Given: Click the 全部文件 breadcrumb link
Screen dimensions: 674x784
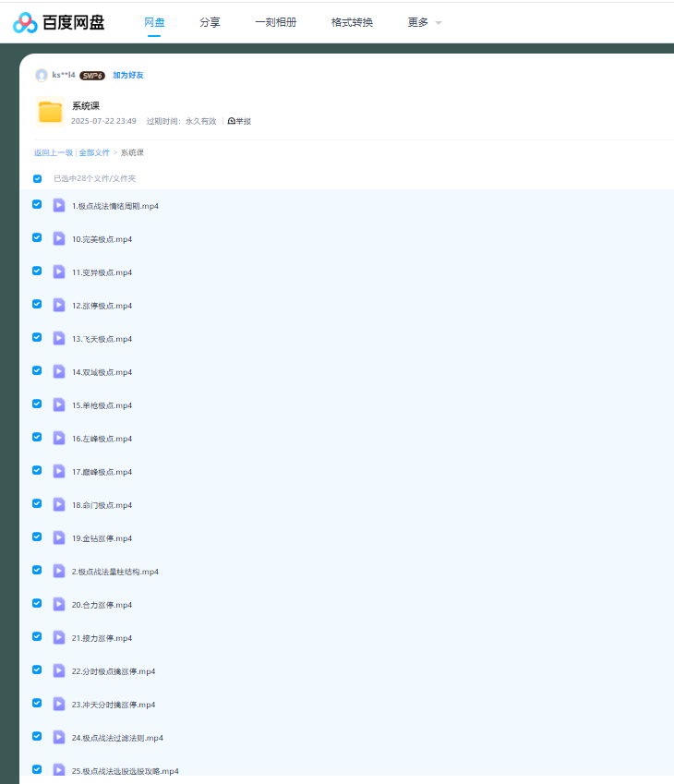Looking at the screenshot, I should pyautogui.click(x=94, y=152).
